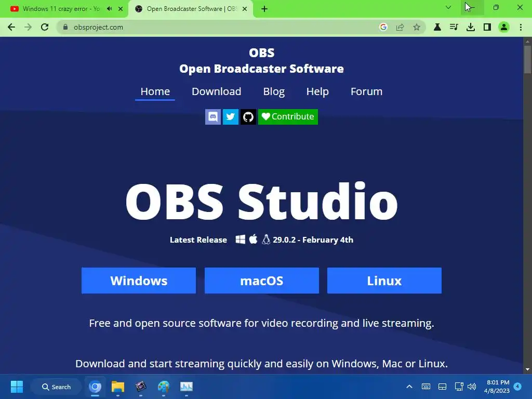Screen dimensions: 532x399
Task: Open the OBS GitHub icon link
Action: click(248, 117)
